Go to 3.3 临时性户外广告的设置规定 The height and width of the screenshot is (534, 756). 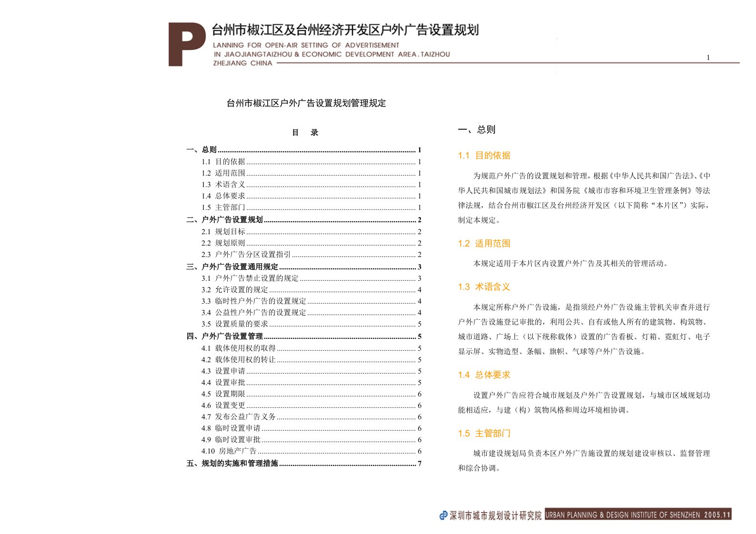click(311, 301)
